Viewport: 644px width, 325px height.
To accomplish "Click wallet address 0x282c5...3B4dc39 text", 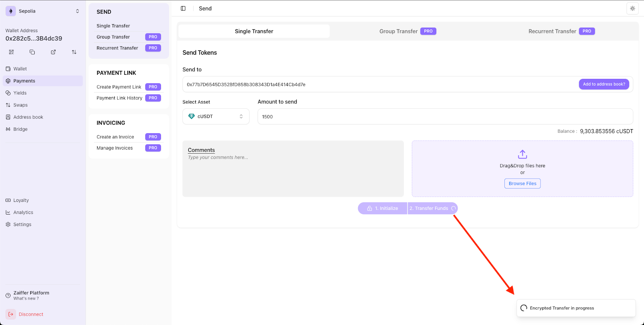I will [34, 39].
